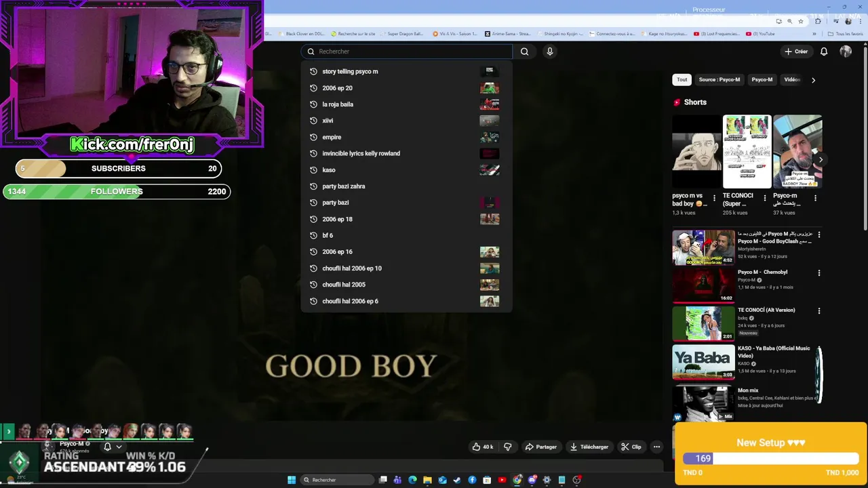The height and width of the screenshot is (488, 868).
Task: Click thumbnail beside suggestion kaso
Action: click(x=489, y=170)
